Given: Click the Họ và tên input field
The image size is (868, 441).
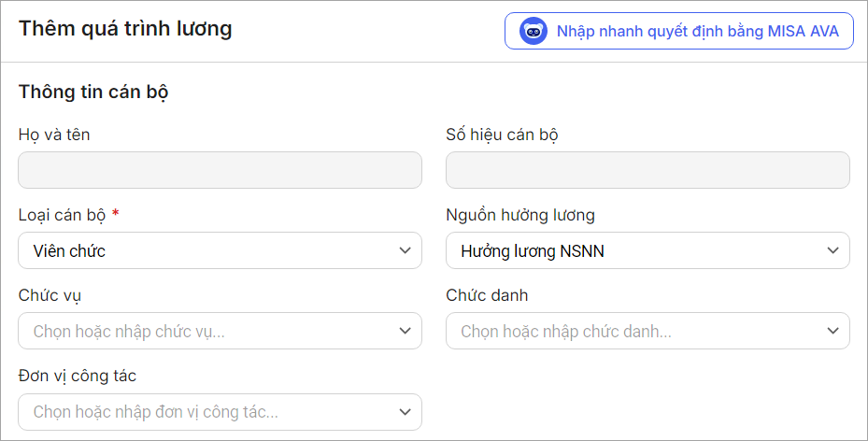Looking at the screenshot, I should click(x=220, y=170).
